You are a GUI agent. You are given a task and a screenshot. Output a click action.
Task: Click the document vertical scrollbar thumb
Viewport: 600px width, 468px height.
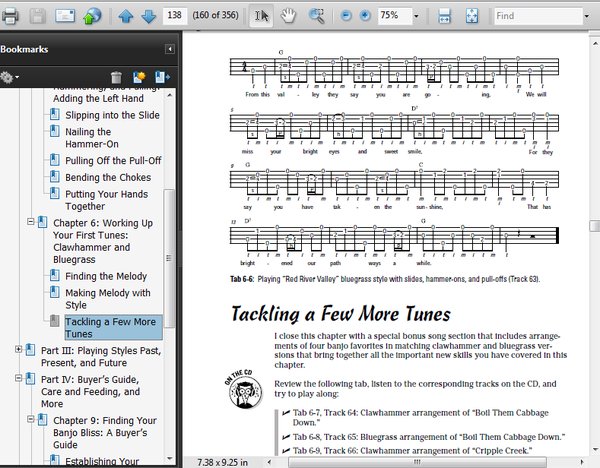(x=594, y=226)
